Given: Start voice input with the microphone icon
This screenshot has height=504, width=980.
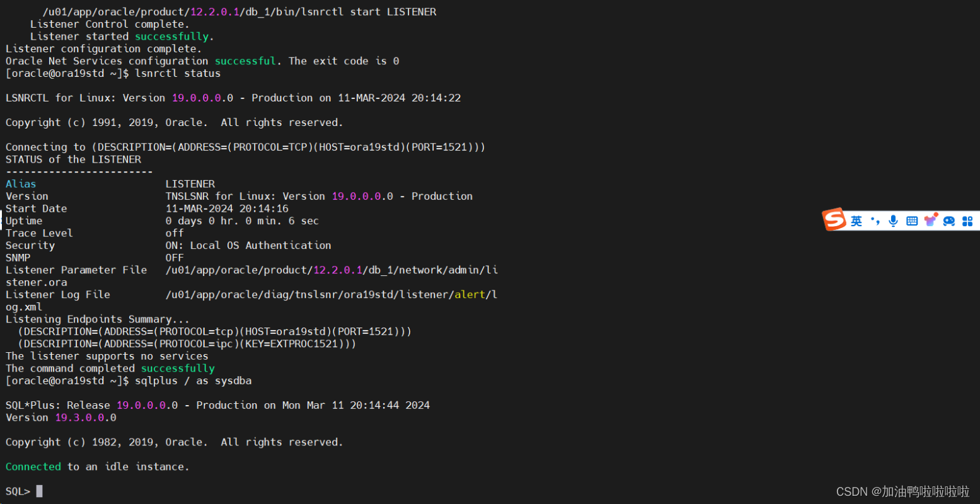Looking at the screenshot, I should pos(893,220).
